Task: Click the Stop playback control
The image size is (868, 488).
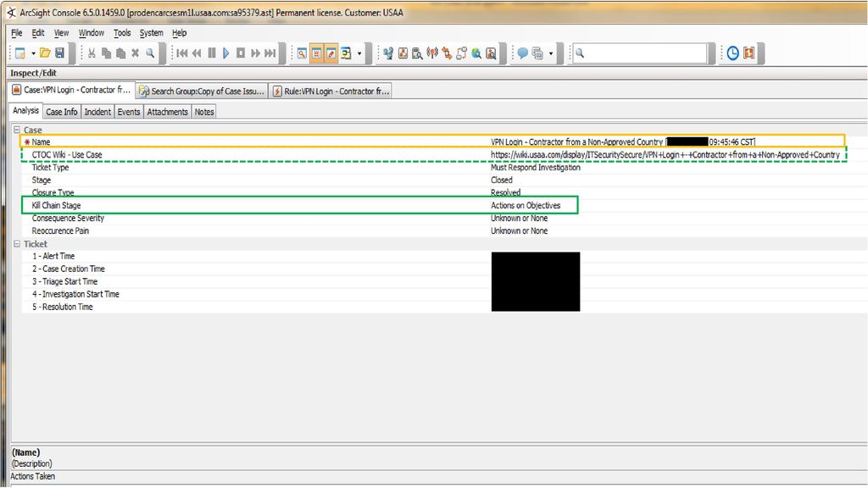Action: coord(241,53)
